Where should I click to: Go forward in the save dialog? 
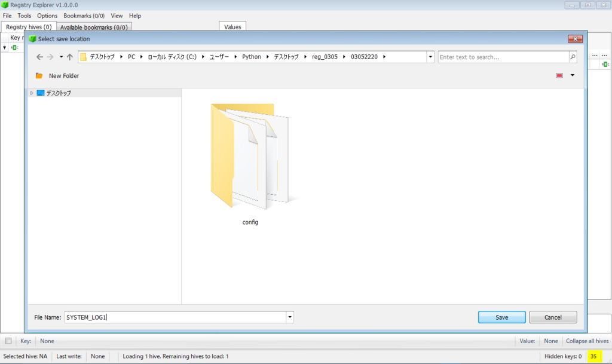click(50, 57)
